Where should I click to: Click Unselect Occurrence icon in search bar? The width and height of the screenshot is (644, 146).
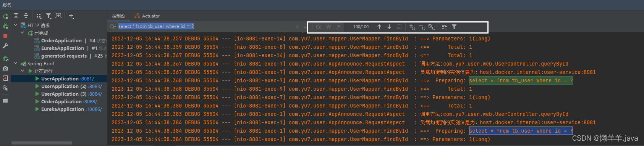coord(422,27)
